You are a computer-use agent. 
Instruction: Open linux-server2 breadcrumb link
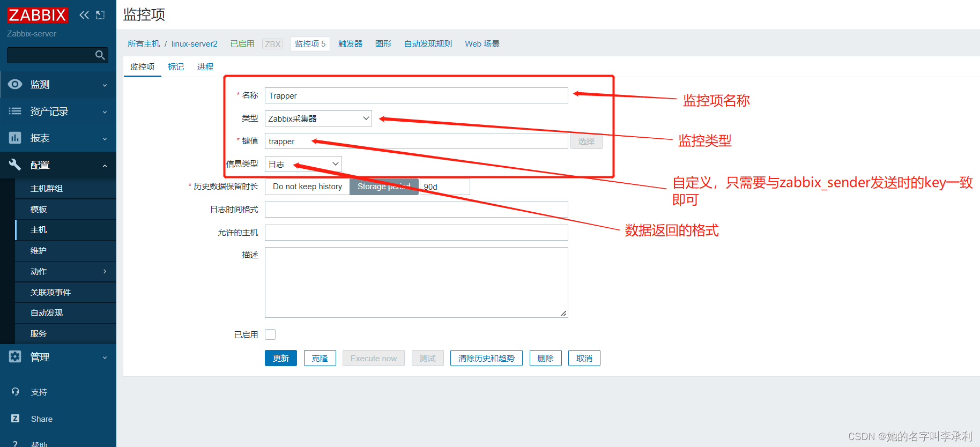coord(194,44)
